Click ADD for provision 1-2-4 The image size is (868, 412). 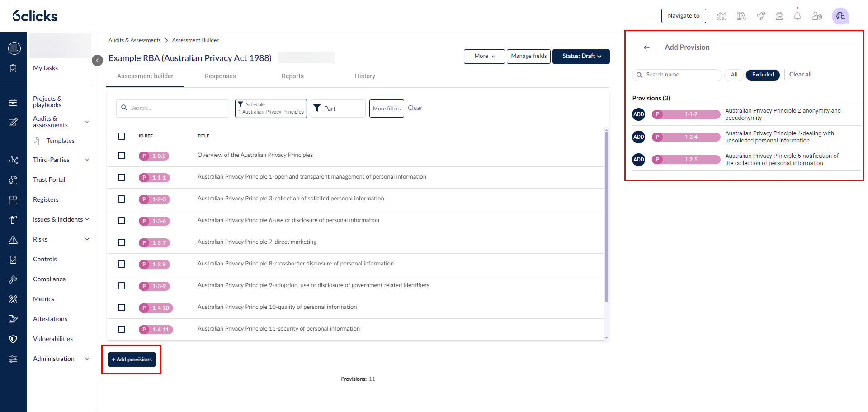[638, 137]
